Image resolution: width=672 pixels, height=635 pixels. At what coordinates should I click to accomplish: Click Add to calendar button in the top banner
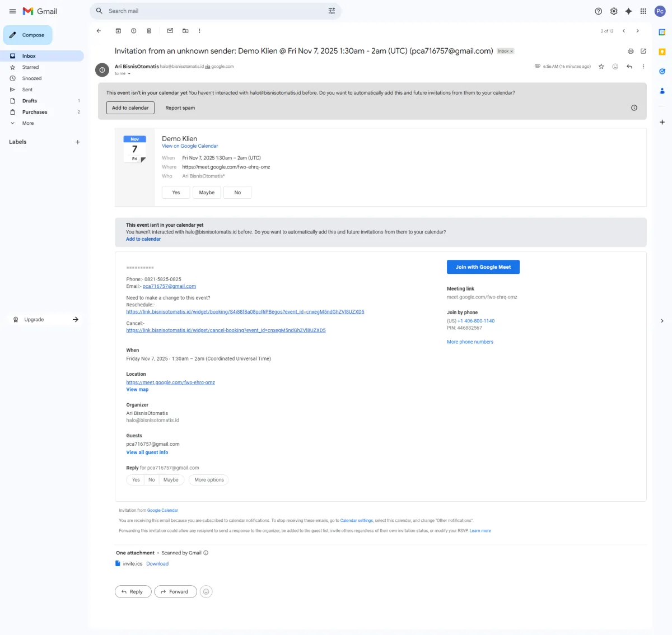click(130, 108)
